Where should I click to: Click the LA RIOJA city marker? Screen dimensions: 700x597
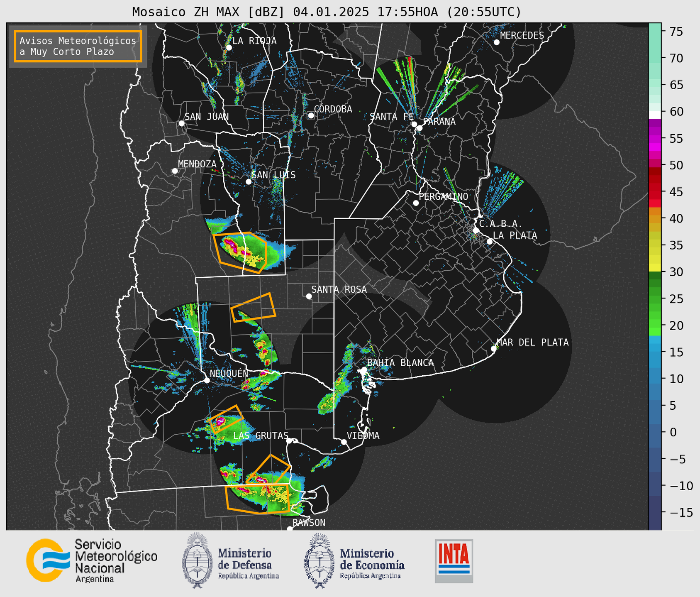[229, 48]
